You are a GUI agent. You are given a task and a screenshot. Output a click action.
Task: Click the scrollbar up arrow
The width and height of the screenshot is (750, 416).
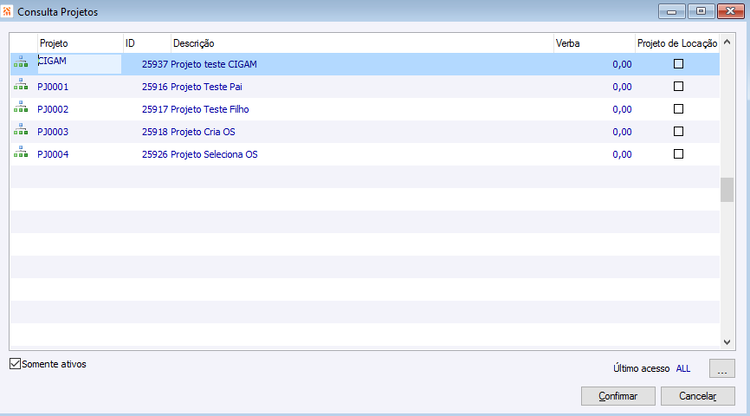coord(727,42)
